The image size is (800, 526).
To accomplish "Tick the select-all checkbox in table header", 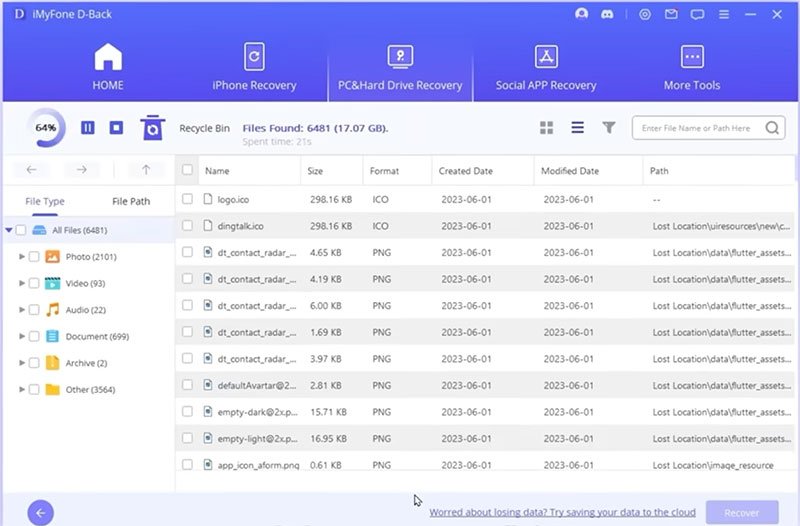I will coord(187,169).
